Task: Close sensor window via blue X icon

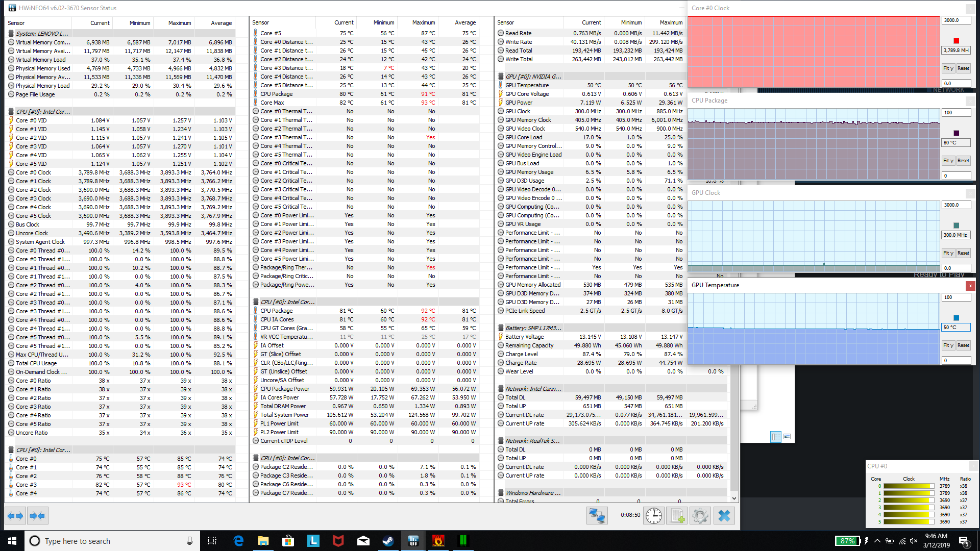Action: click(724, 516)
